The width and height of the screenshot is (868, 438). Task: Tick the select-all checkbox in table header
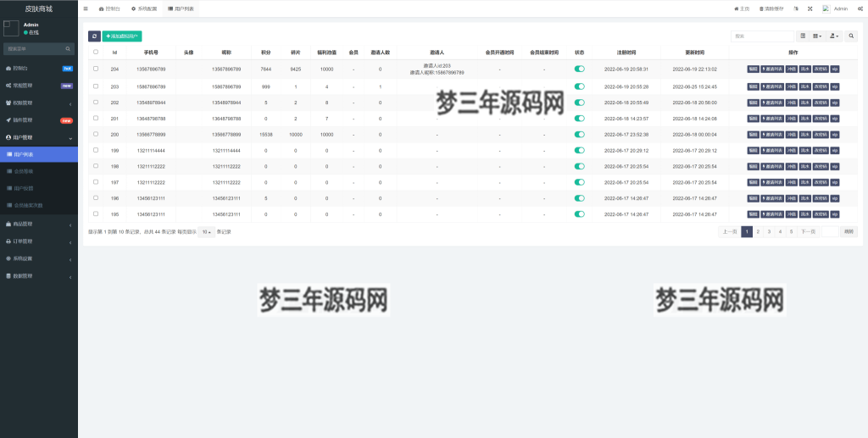(96, 52)
